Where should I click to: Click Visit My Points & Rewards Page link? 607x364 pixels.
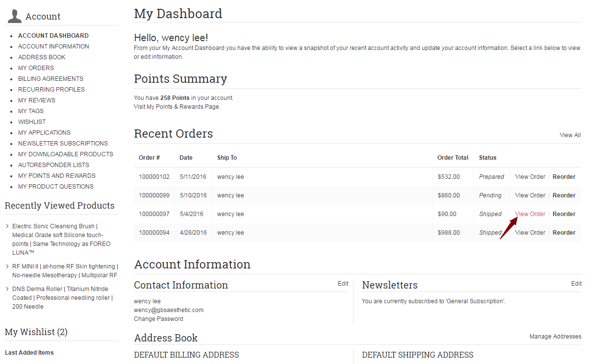(177, 107)
